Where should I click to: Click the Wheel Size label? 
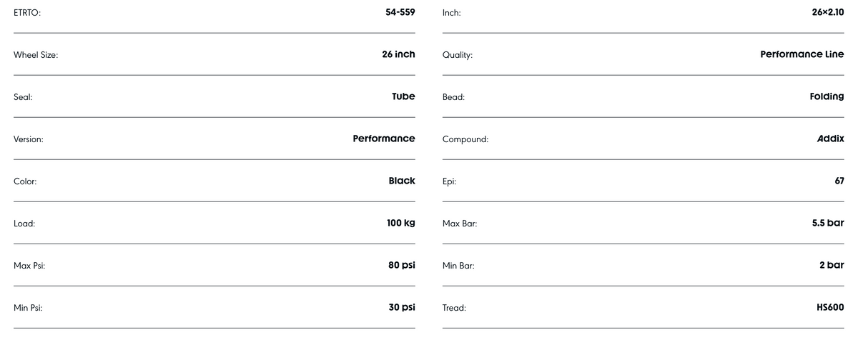tap(36, 55)
